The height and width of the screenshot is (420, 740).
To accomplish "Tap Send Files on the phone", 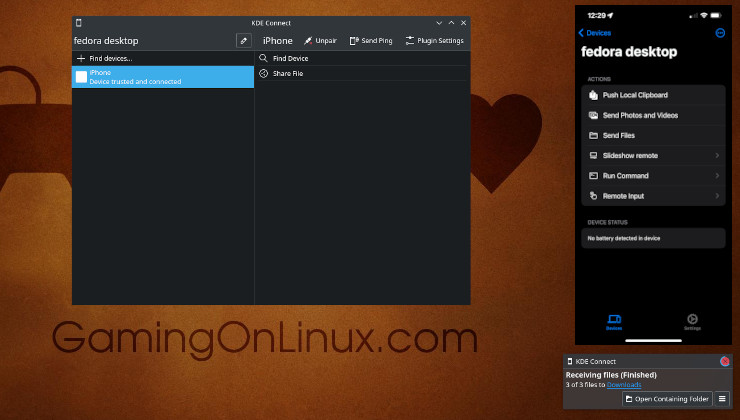I will (x=653, y=136).
